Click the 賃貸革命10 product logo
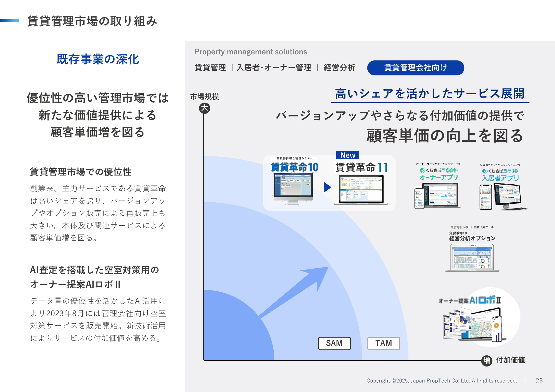The width and height of the screenshot is (555, 392). tap(294, 167)
